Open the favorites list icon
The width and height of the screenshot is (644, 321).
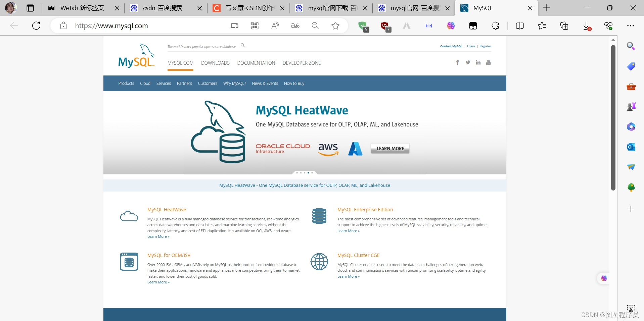point(542,26)
